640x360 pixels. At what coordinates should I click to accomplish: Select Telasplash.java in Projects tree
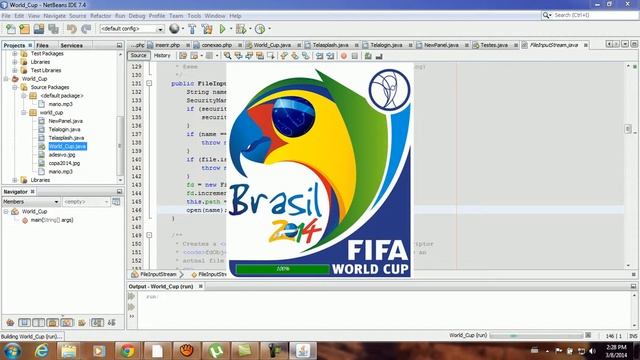pos(66,138)
